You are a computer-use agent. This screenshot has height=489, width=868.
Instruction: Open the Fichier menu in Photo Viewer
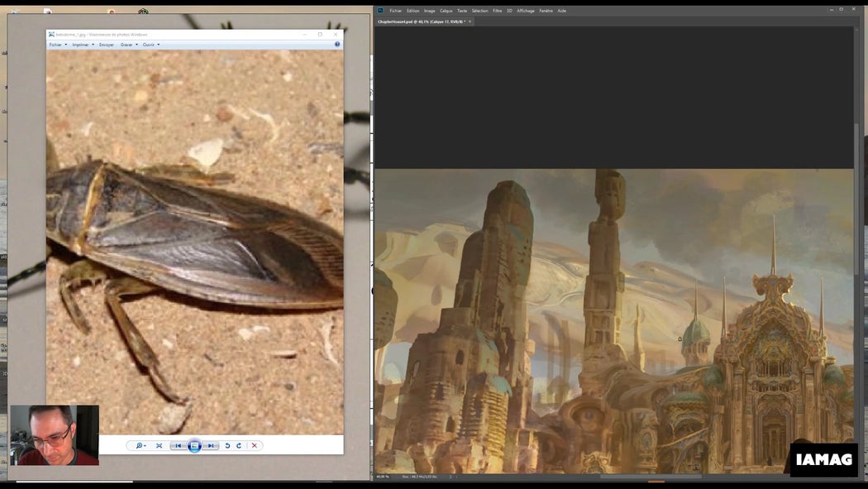click(x=56, y=44)
